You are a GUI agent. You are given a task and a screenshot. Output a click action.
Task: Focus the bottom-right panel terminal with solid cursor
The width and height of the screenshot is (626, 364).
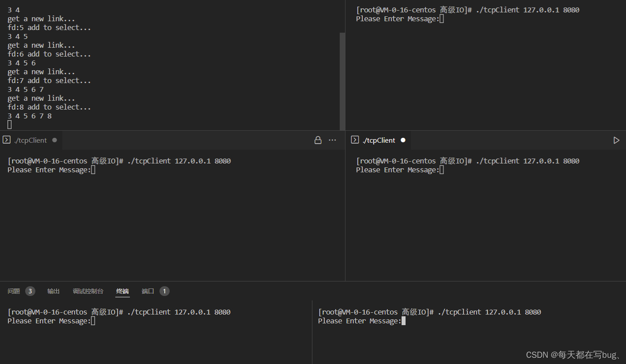[x=362, y=321]
